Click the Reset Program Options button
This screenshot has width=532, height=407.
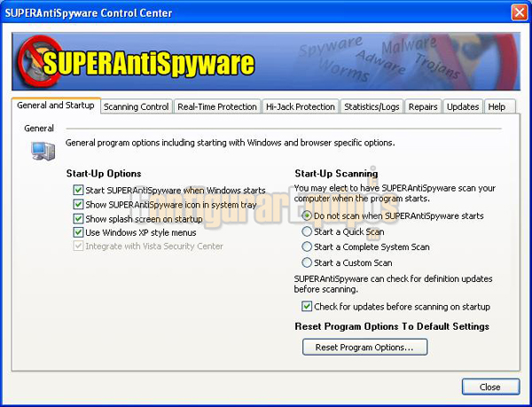[364, 347]
